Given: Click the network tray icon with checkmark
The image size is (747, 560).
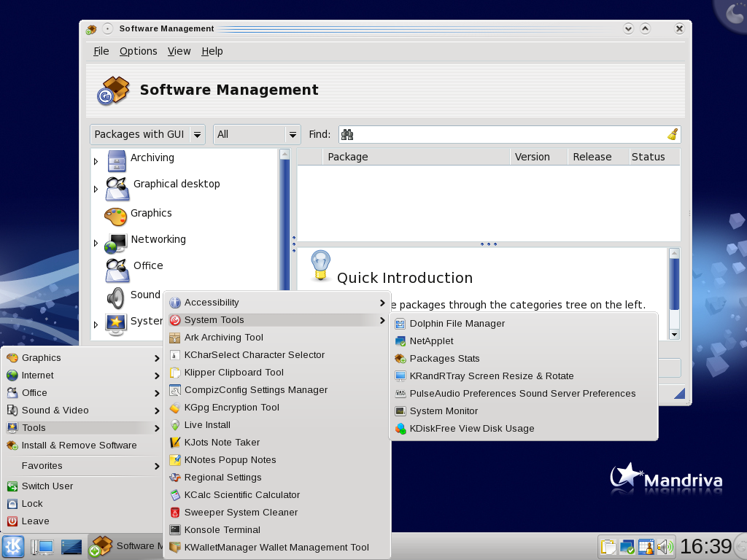Looking at the screenshot, I should pyautogui.click(x=627, y=547).
